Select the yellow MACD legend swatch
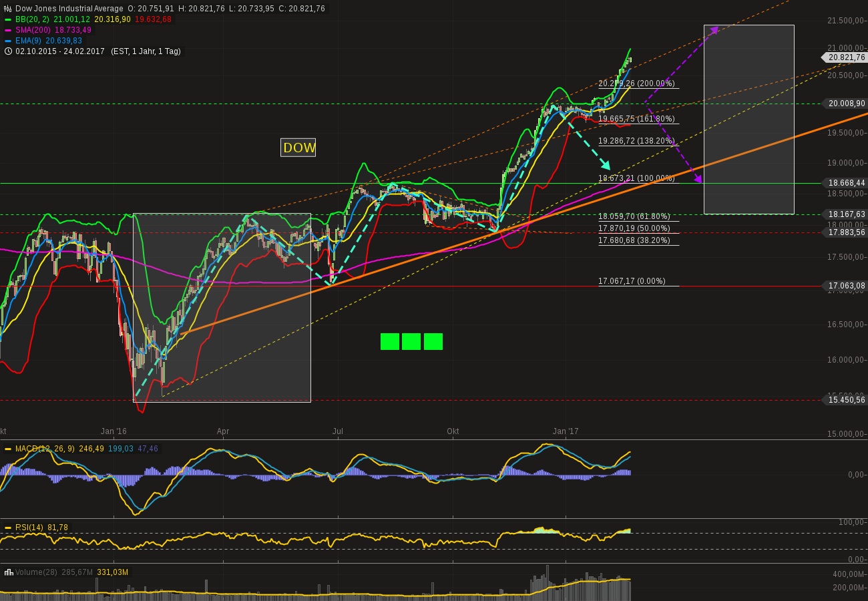Viewport: 868px width, 601px height. (8, 449)
